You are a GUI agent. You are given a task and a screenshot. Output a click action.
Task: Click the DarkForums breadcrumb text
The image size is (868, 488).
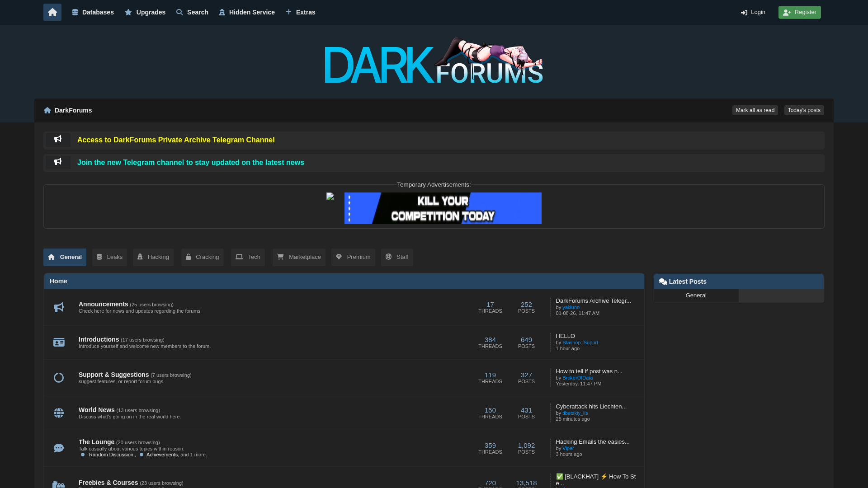[x=73, y=110]
